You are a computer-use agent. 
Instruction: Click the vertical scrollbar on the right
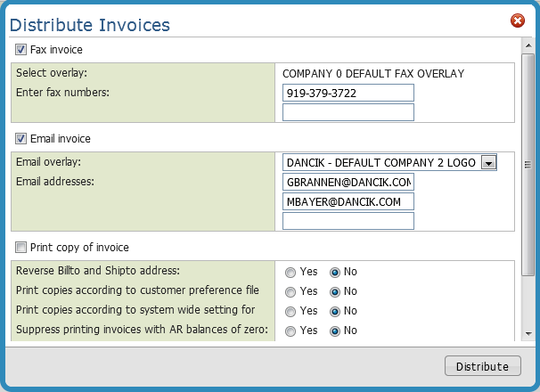(527, 165)
